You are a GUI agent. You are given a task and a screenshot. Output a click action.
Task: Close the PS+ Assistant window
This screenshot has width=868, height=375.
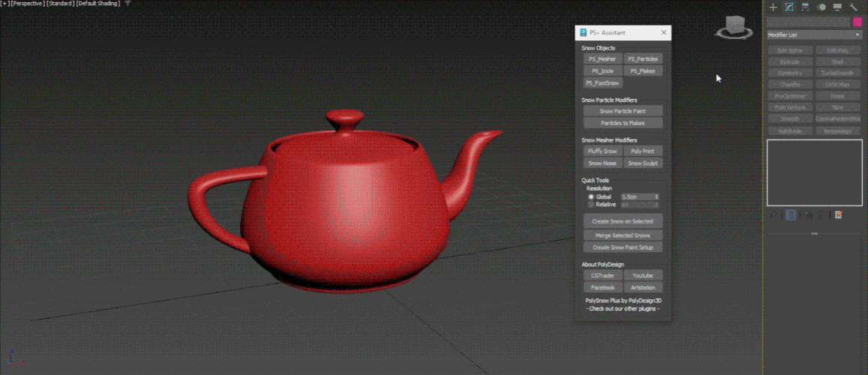[x=664, y=33]
